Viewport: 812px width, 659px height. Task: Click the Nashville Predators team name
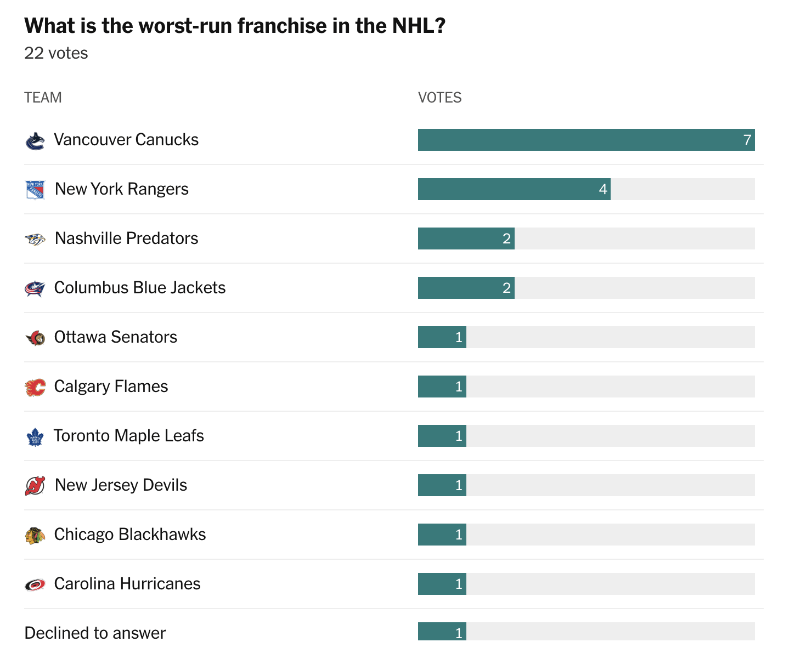[126, 238]
